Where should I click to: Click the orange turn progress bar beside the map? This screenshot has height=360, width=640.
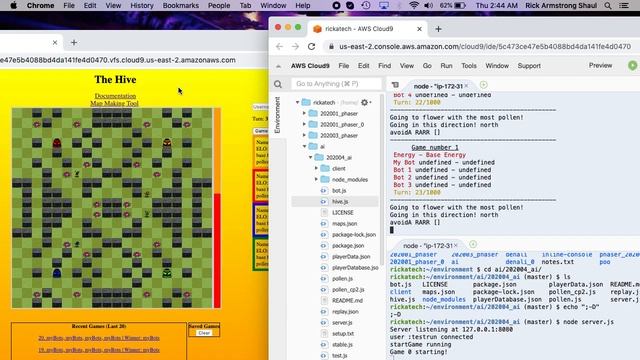click(x=217, y=151)
